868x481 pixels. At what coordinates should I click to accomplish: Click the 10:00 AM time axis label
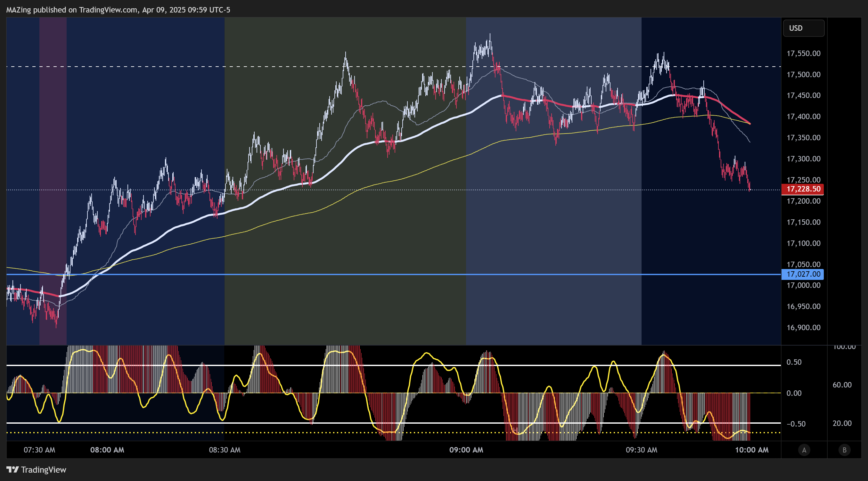[x=752, y=450]
